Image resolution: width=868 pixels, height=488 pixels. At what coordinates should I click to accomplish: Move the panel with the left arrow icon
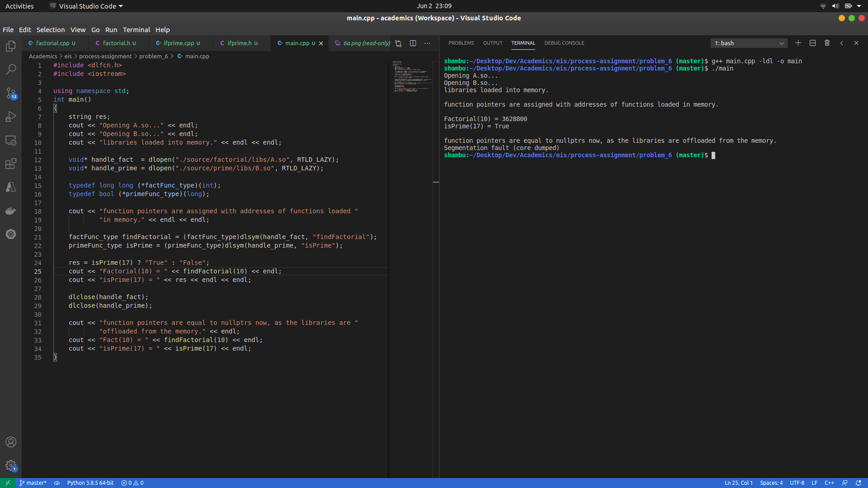coord(841,43)
